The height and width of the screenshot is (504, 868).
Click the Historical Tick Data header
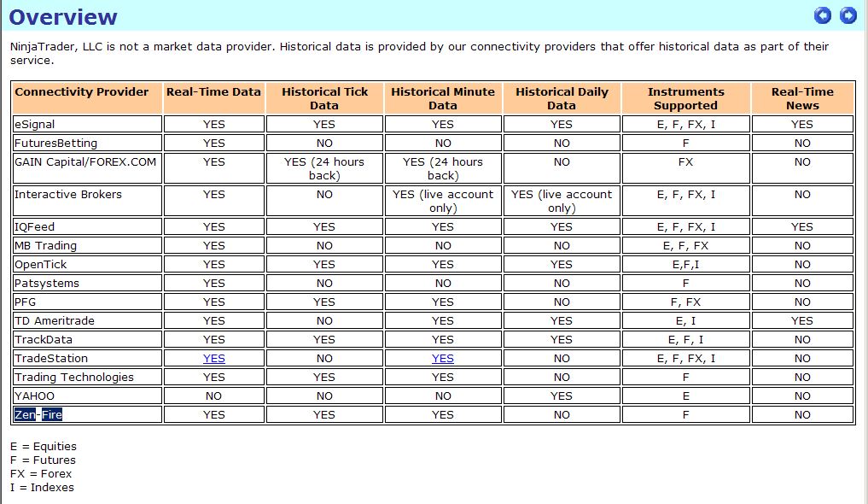(324, 98)
